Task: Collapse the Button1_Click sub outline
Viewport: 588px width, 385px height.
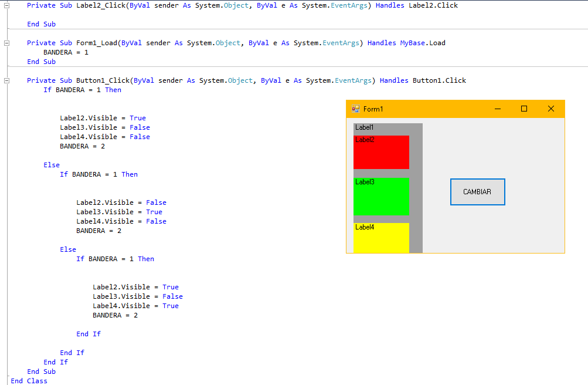Action: 7,80
